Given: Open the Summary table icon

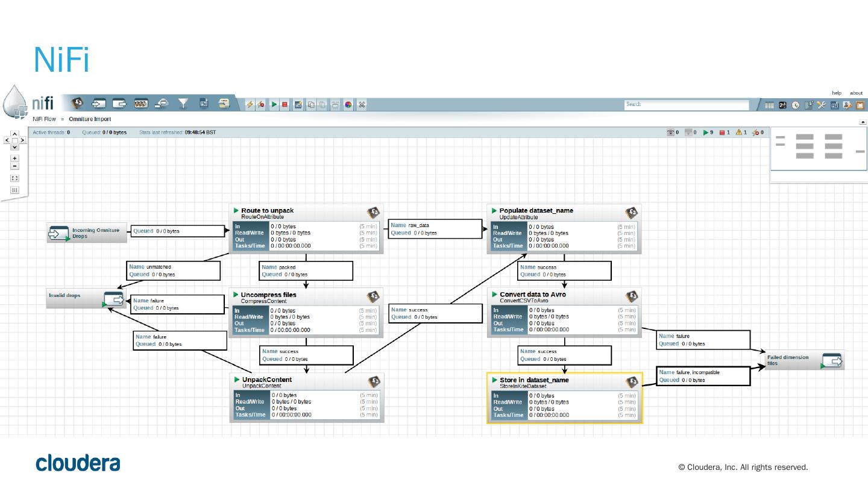Looking at the screenshot, I should (x=769, y=105).
